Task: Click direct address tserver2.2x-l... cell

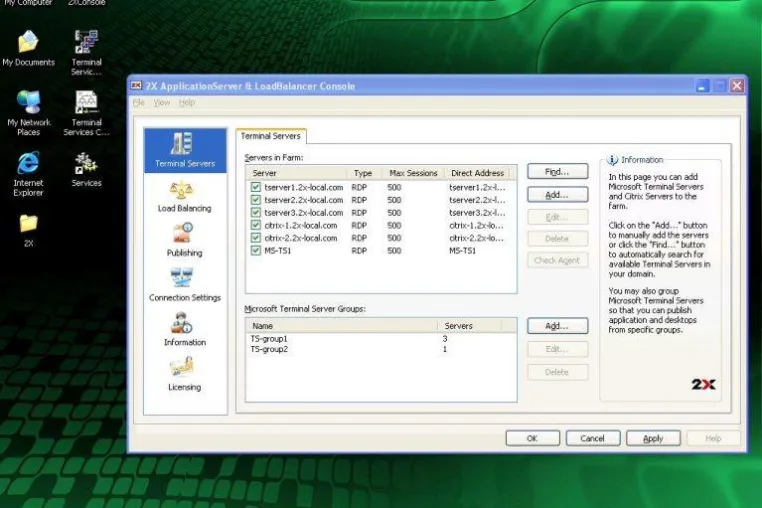Action: 477,200
